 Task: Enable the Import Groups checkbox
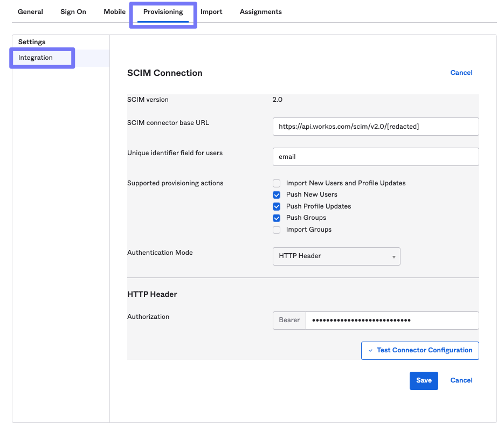277,230
